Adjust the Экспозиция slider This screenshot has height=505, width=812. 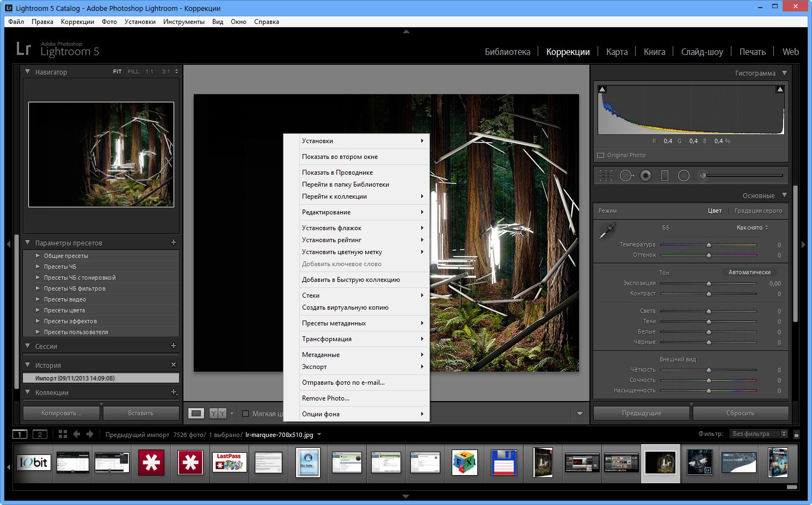[x=709, y=284]
